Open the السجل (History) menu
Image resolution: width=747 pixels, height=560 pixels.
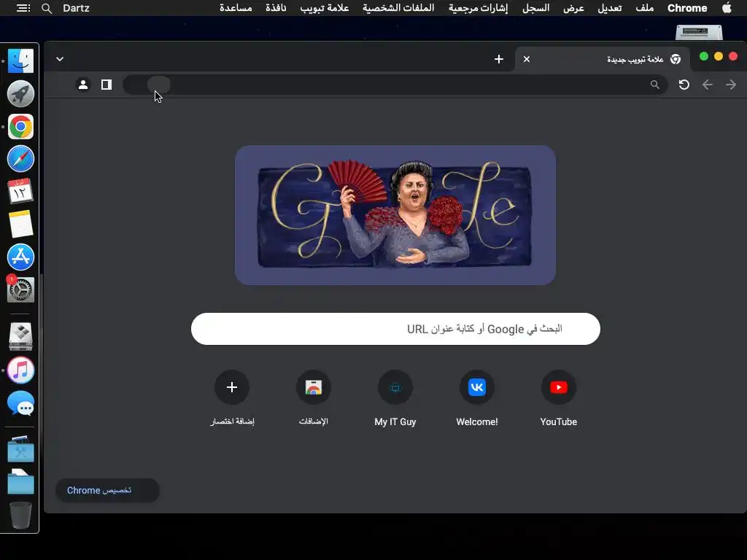tap(535, 8)
